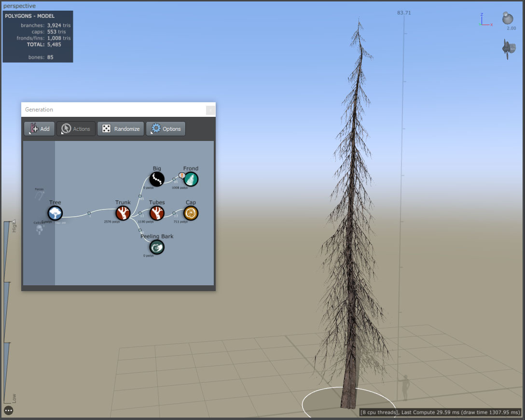Select the Peeling Bark node
Image resolution: width=525 pixels, height=420 pixels.
157,247
